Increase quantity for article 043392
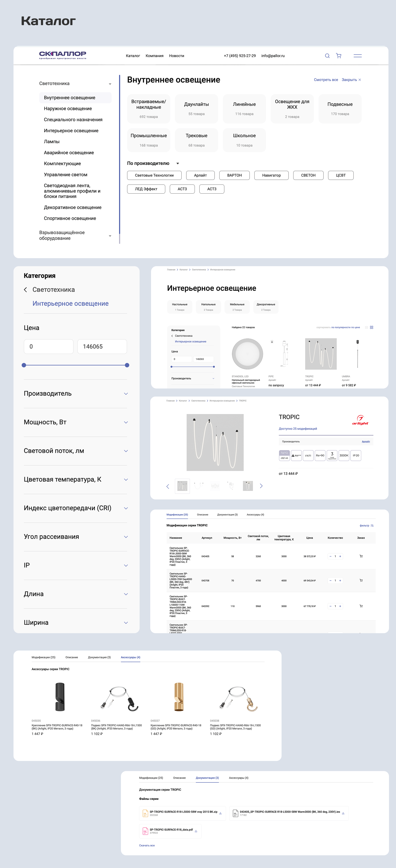The width and height of the screenshot is (396, 868). pos(340,606)
